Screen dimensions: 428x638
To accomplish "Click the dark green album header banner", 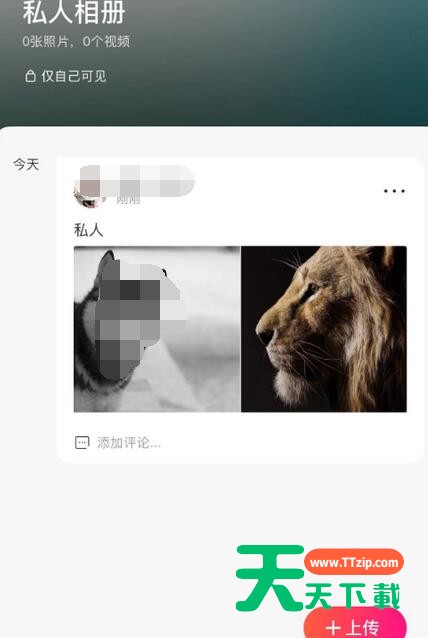I will coord(214,63).
